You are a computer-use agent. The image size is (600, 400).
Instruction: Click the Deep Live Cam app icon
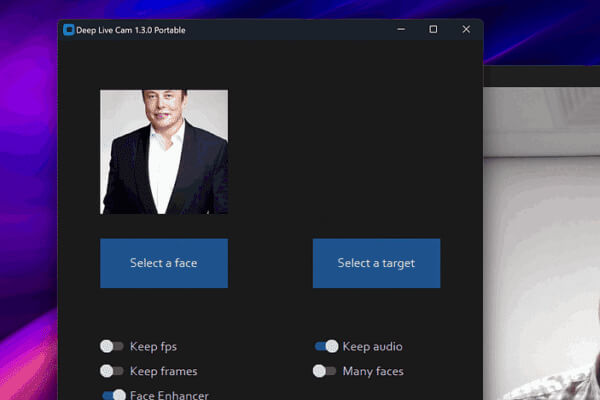(x=68, y=30)
